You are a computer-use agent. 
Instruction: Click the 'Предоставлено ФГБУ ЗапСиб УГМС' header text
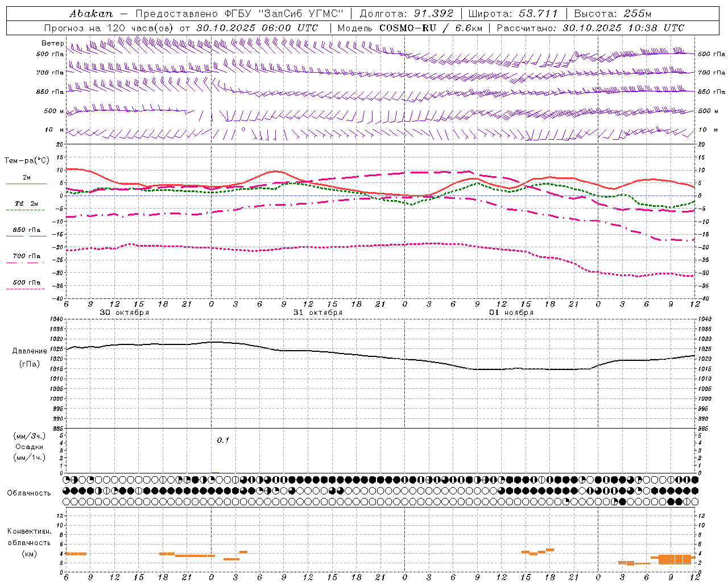[239, 13]
